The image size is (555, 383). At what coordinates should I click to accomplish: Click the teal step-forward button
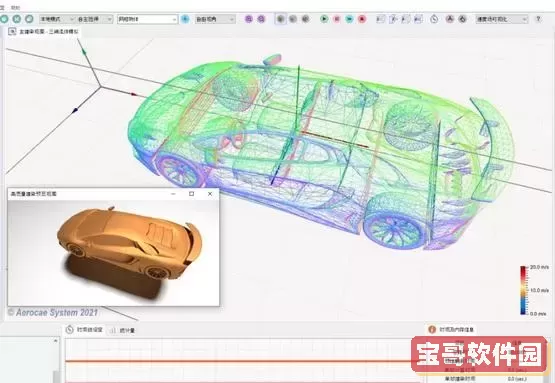pyautogui.click(x=349, y=19)
